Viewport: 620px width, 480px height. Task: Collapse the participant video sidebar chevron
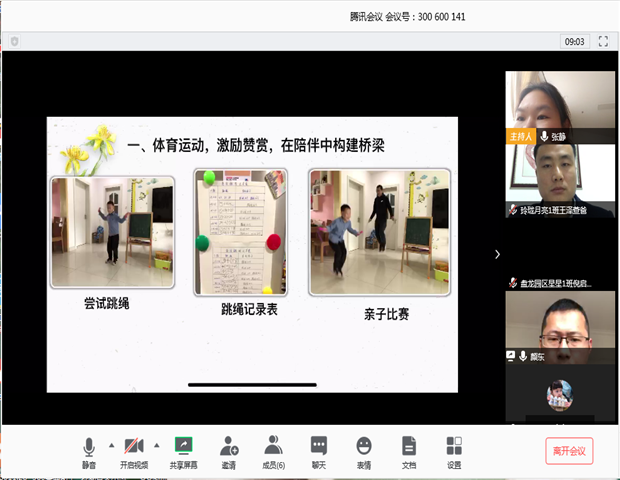point(497,254)
